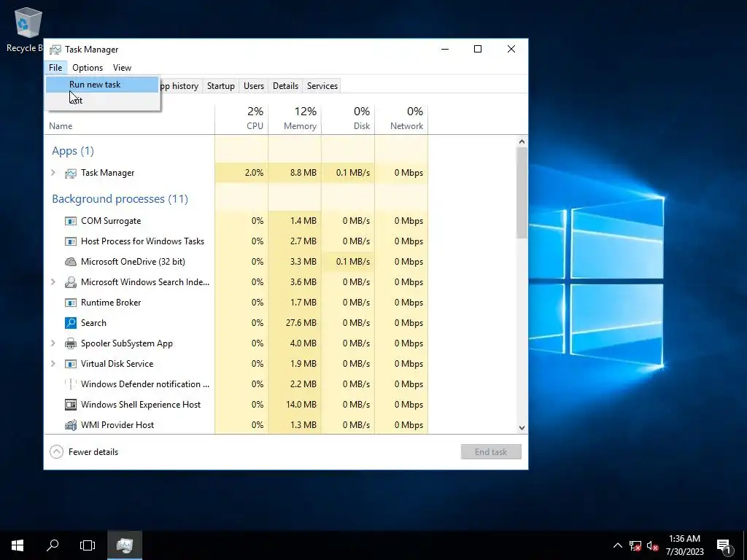The image size is (747, 560).
Task: Switch to the App history tab
Action: (x=180, y=86)
